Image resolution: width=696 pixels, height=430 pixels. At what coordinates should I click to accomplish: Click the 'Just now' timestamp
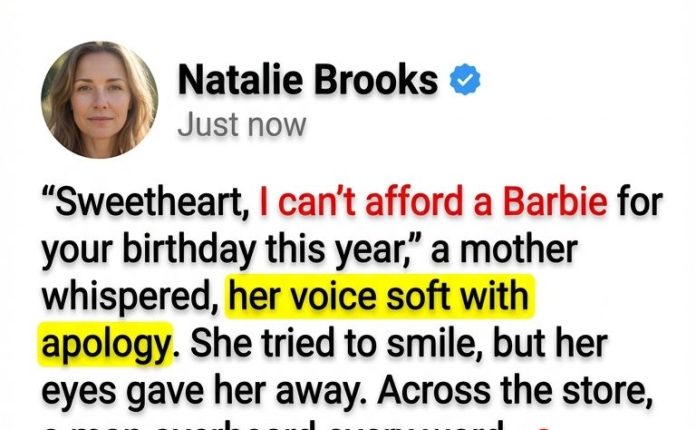(242, 125)
